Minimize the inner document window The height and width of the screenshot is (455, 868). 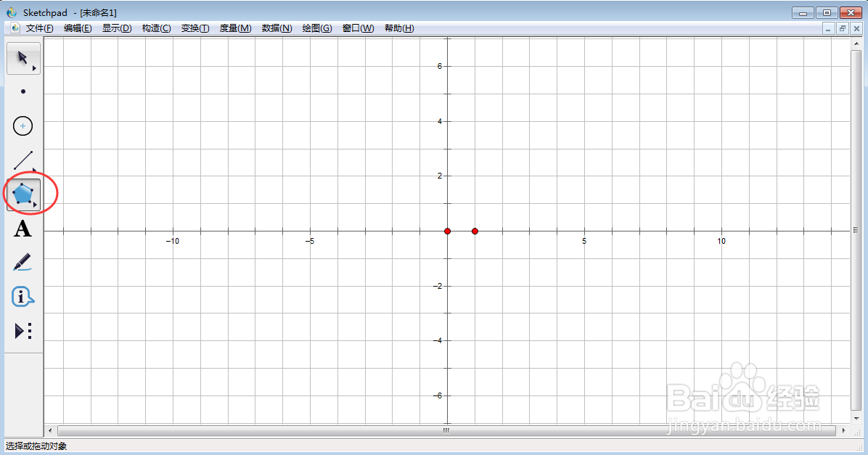click(x=828, y=28)
